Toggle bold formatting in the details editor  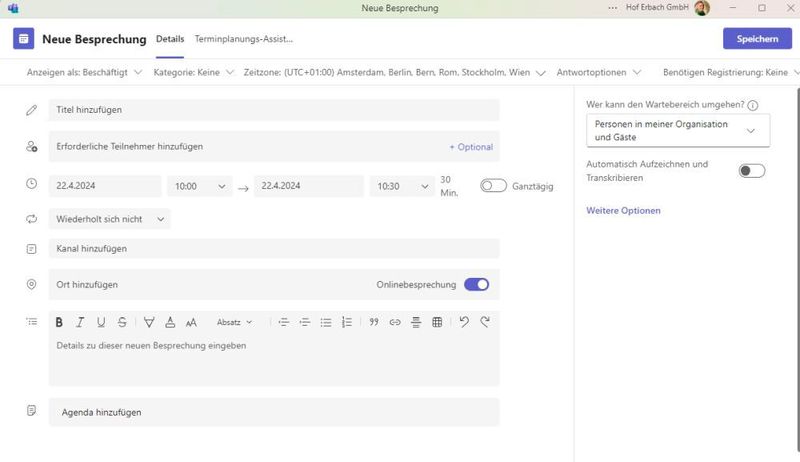coord(59,322)
